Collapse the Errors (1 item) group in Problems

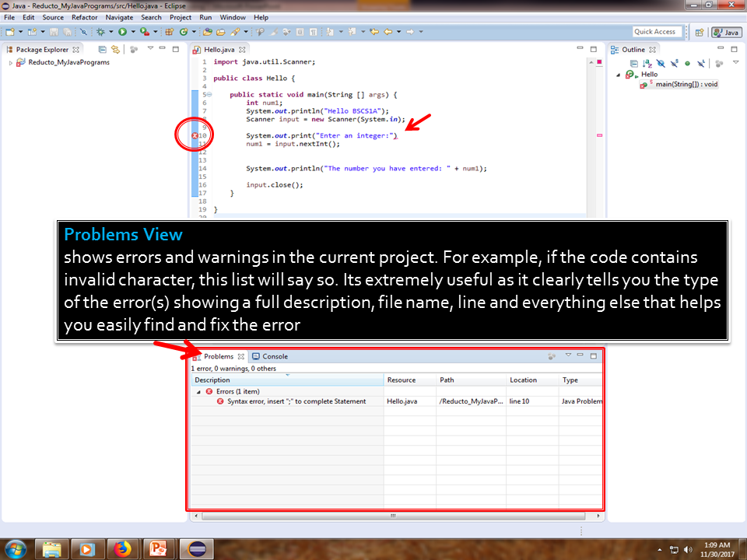200,391
